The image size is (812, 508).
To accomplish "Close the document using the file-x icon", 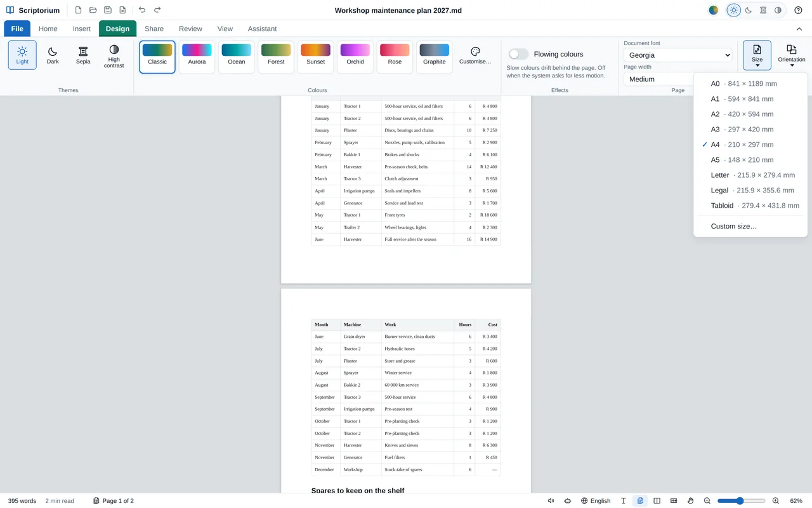I will [x=122, y=10].
